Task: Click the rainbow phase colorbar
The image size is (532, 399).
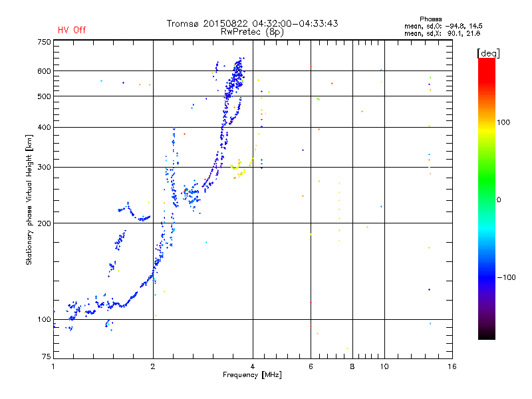Action: point(487,198)
